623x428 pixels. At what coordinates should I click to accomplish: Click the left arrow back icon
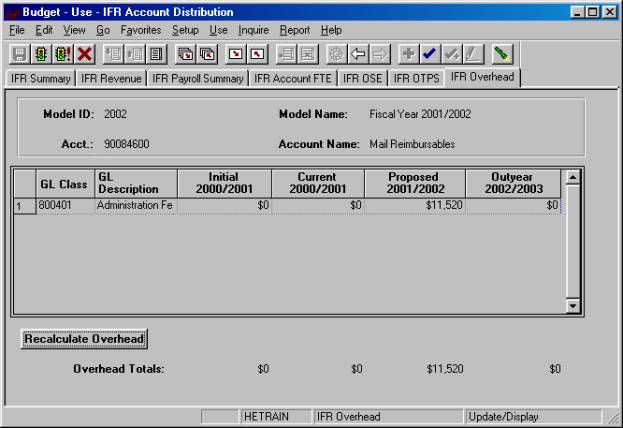[357, 54]
